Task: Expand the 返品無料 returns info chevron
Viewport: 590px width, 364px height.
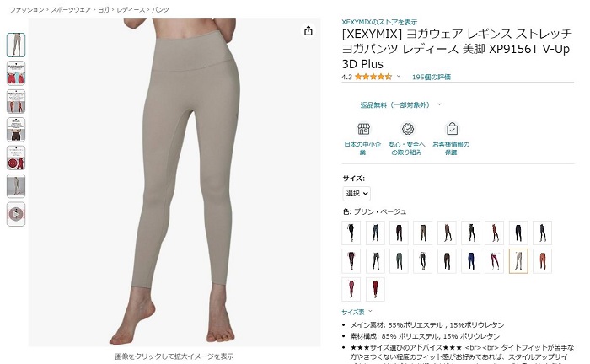Action: pos(439,104)
